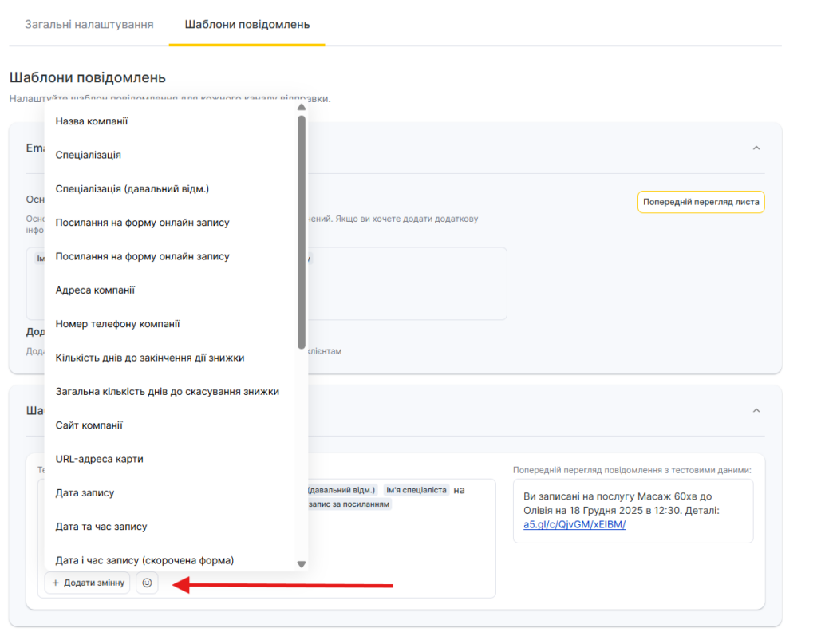Click the scroll-down arrow of variables list

pyautogui.click(x=301, y=564)
